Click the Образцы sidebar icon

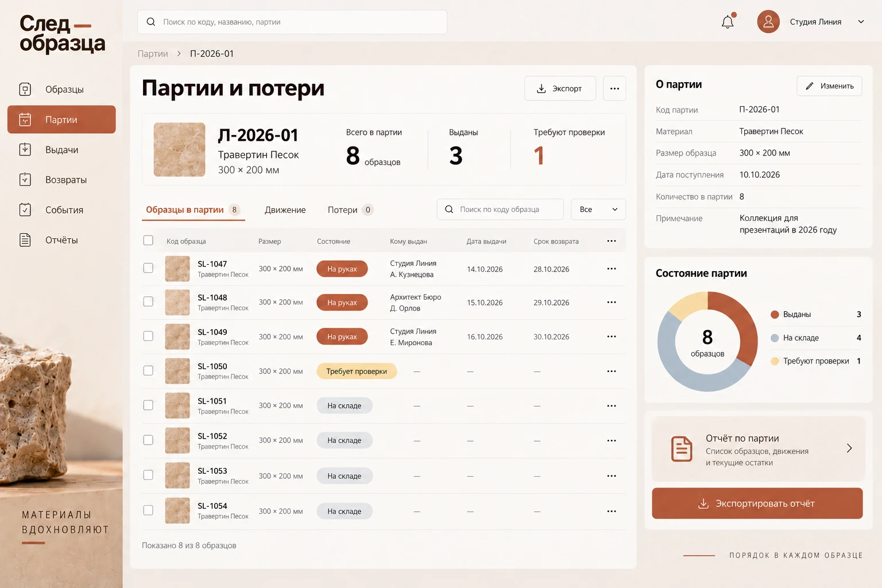[25, 89]
